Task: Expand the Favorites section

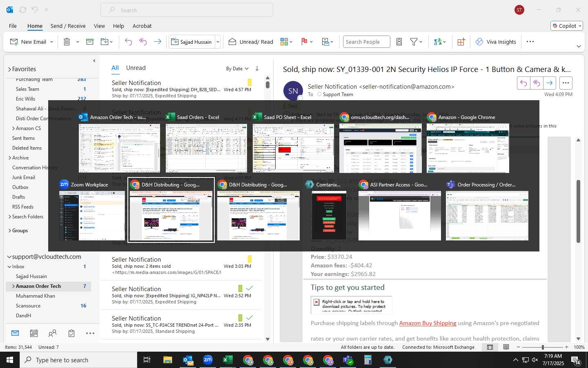Action: pyautogui.click(x=9, y=70)
